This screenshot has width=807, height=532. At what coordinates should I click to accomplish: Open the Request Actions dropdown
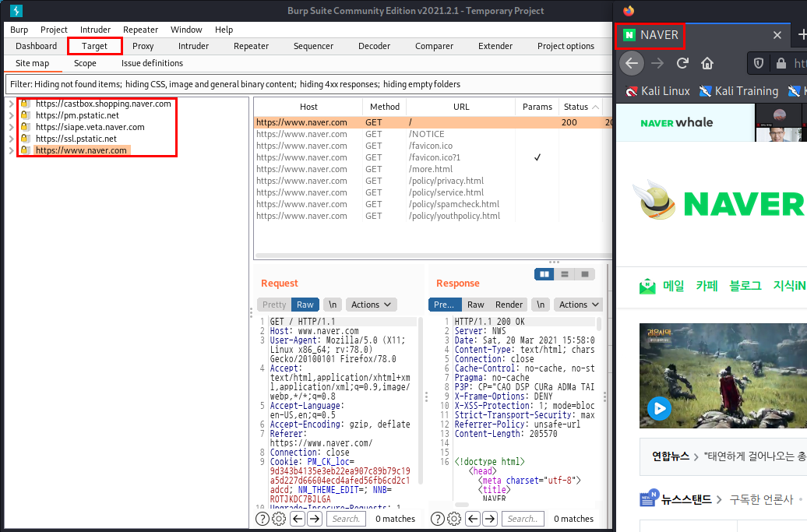(x=371, y=305)
